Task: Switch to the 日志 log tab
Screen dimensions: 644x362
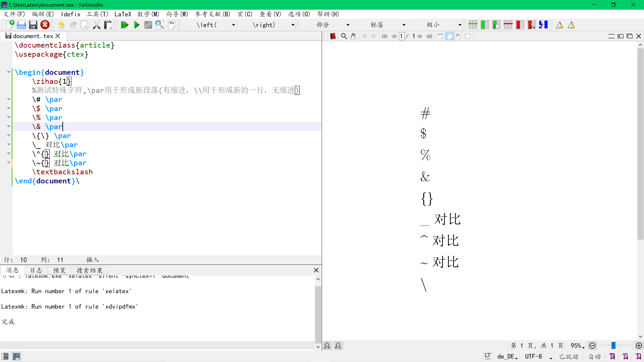Action: point(36,270)
